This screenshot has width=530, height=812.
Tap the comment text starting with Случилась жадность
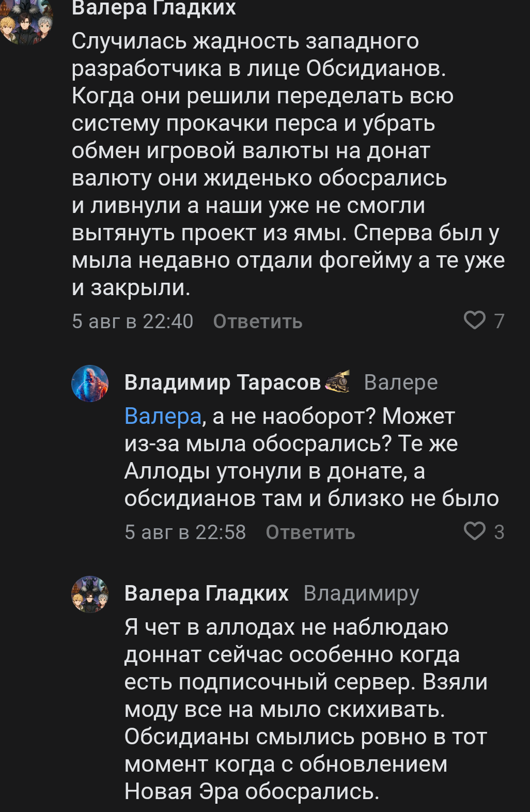pos(279,164)
